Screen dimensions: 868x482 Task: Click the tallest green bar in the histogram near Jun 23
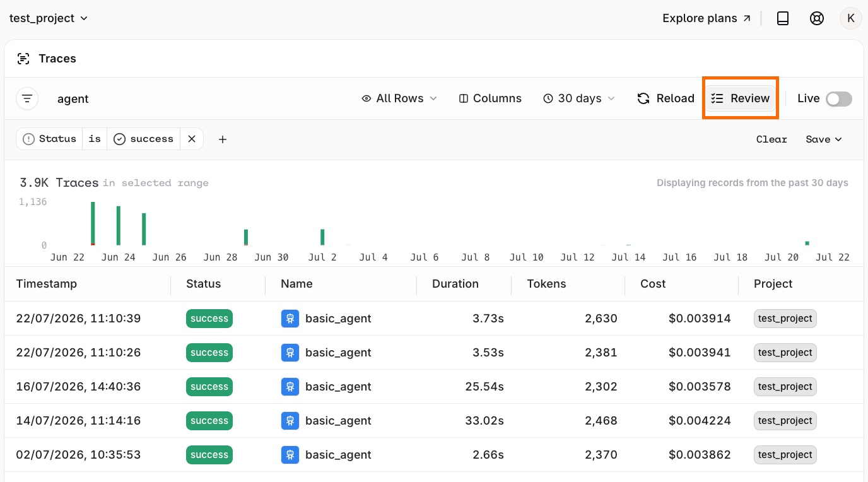(93, 223)
